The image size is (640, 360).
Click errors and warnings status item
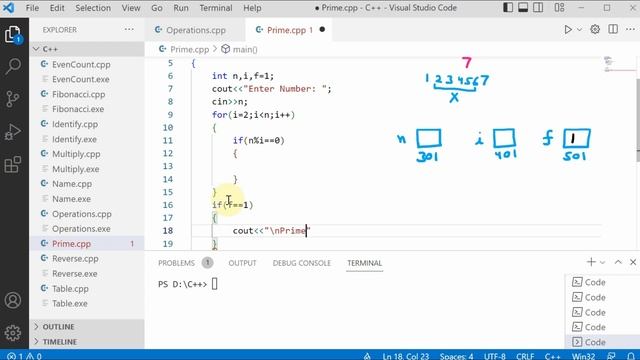coord(24,356)
